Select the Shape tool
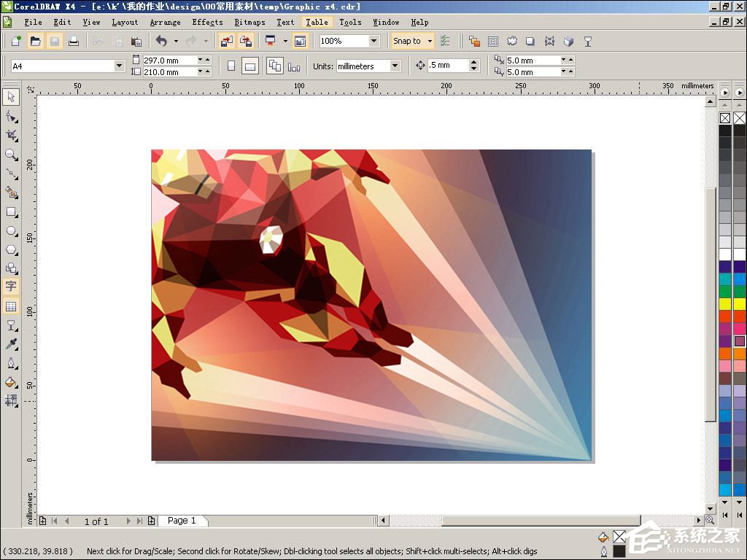Screen dimensions: 747x560 click(x=11, y=116)
